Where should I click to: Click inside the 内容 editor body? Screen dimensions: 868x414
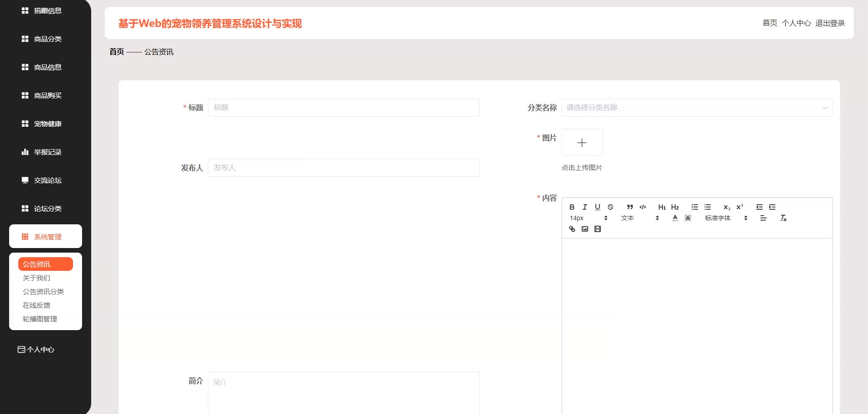click(x=697, y=326)
